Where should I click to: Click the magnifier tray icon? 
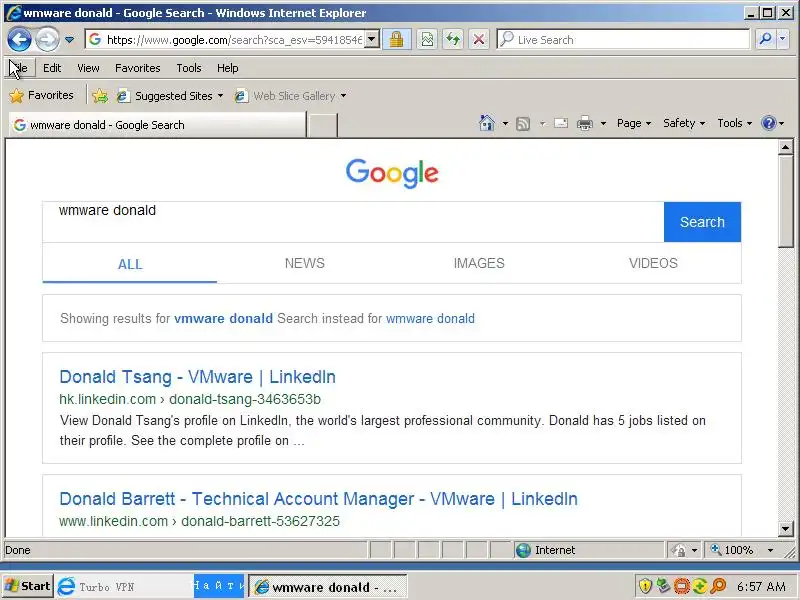tap(718, 586)
